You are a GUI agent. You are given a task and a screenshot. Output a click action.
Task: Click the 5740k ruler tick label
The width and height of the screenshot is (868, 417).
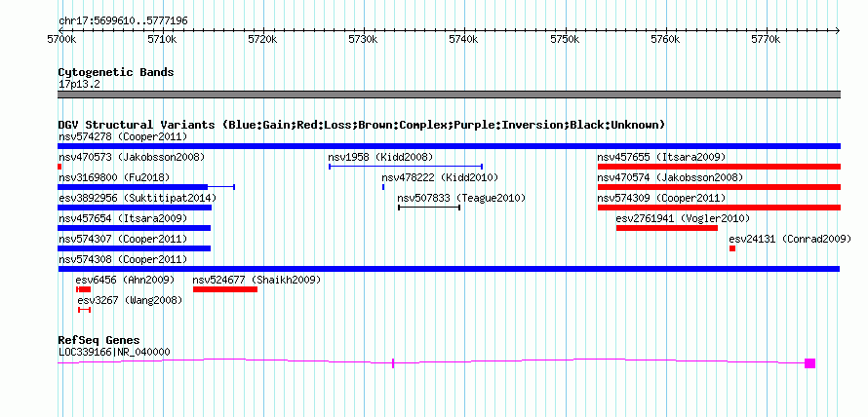click(464, 40)
